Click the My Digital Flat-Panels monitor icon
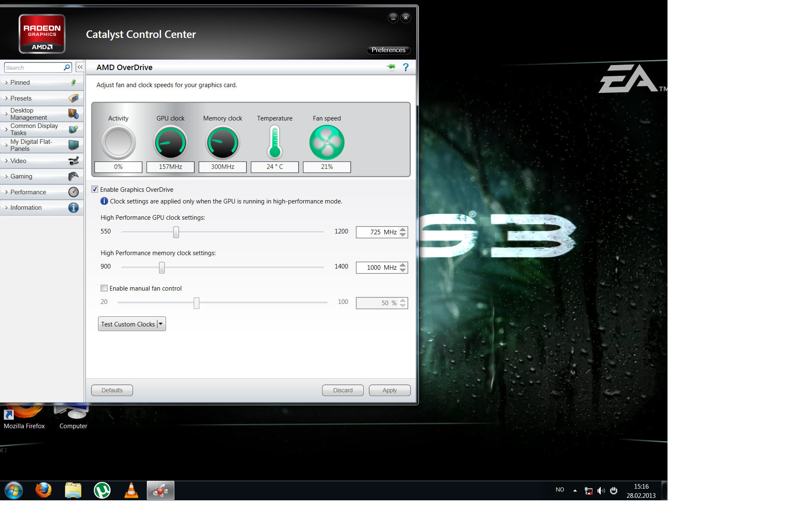This screenshot has width=801, height=532. pyautogui.click(x=73, y=145)
